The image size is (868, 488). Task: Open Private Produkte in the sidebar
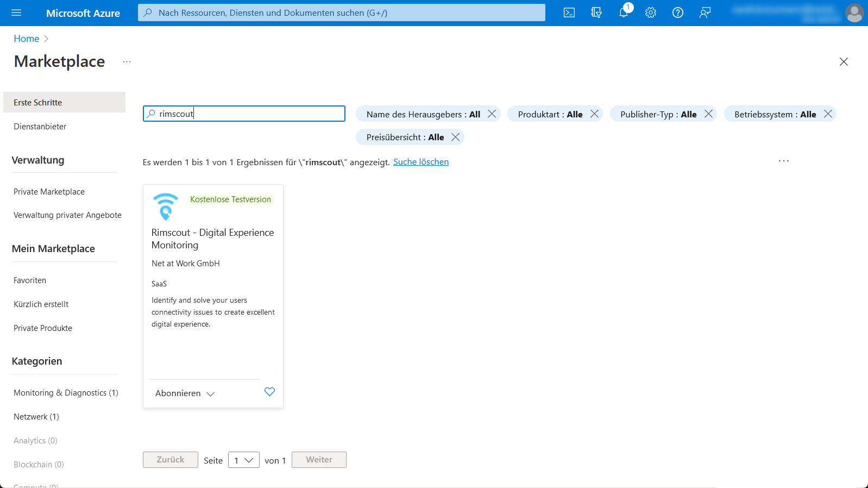43,328
